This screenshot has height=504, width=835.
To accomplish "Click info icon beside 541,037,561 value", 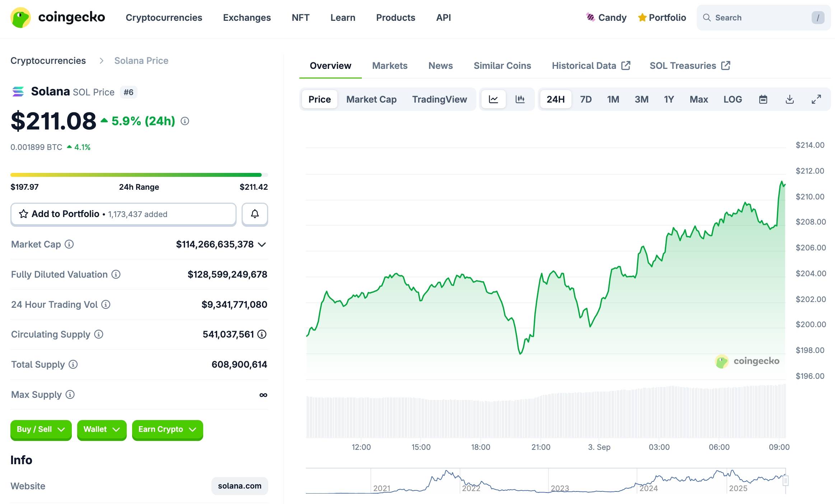I will 262,334.
